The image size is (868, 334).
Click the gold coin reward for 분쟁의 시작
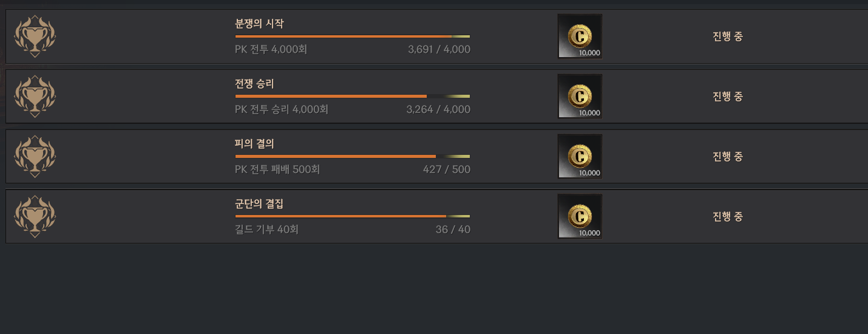click(580, 36)
